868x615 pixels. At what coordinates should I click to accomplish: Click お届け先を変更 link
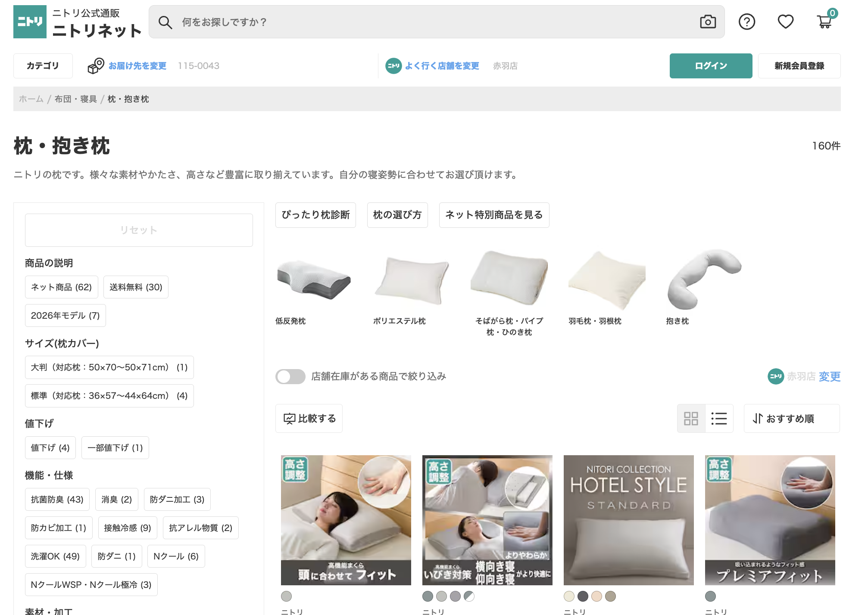click(137, 66)
